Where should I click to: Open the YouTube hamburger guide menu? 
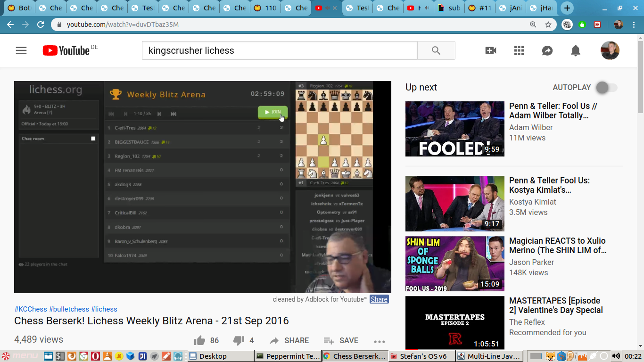pos(21,50)
